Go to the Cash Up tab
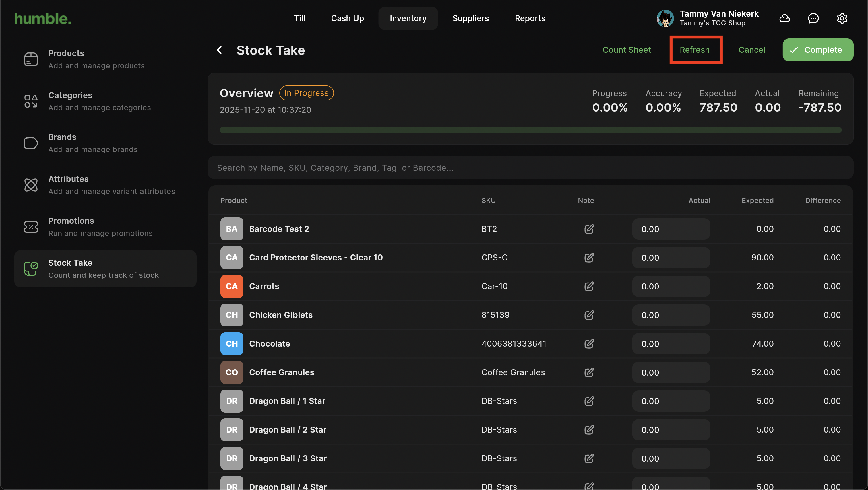Image resolution: width=868 pixels, height=490 pixels. click(x=347, y=18)
